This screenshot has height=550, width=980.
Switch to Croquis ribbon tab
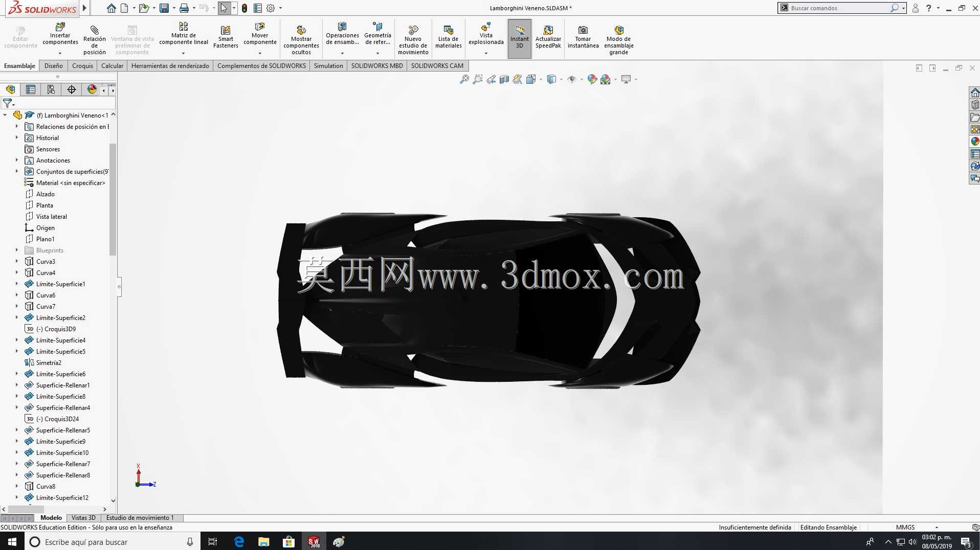click(x=82, y=65)
